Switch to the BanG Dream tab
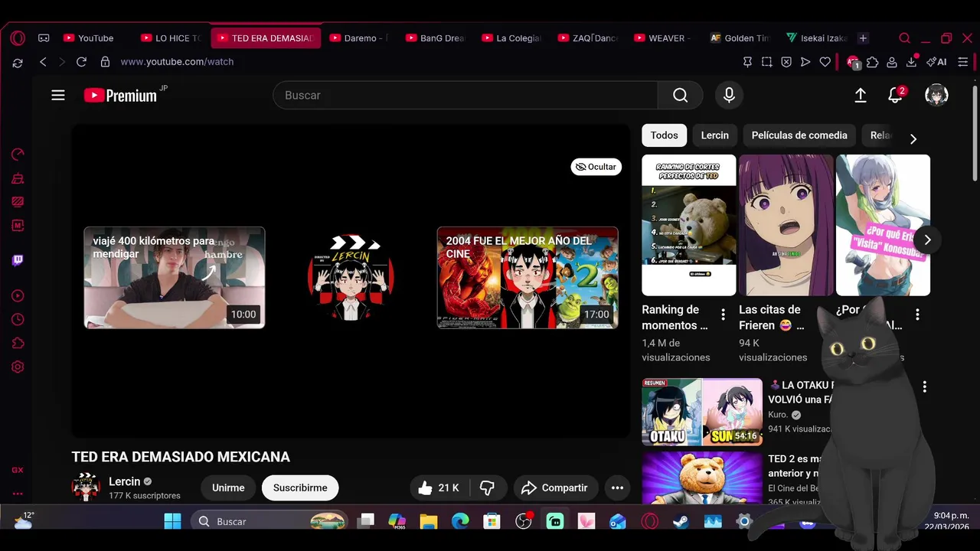 click(x=437, y=38)
